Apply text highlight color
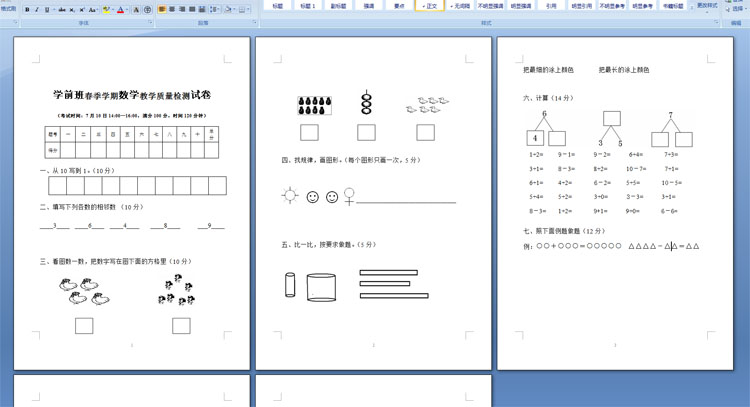Image resolution: width=750 pixels, height=407 pixels. click(x=106, y=10)
